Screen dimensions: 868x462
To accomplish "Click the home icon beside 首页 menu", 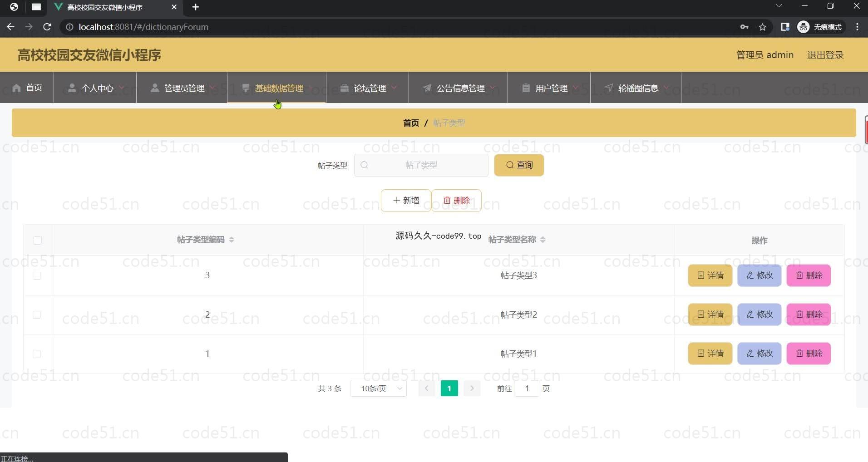I will click(x=17, y=88).
